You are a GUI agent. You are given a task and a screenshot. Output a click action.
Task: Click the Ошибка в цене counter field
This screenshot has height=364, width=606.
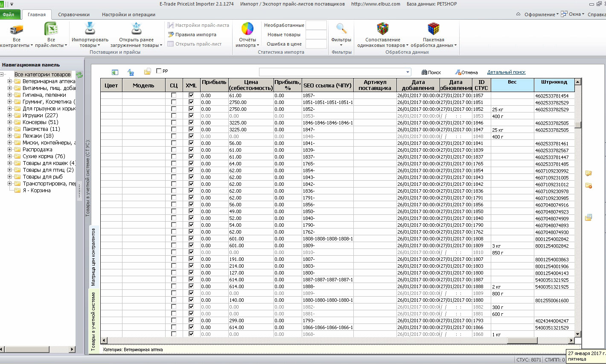pos(316,44)
